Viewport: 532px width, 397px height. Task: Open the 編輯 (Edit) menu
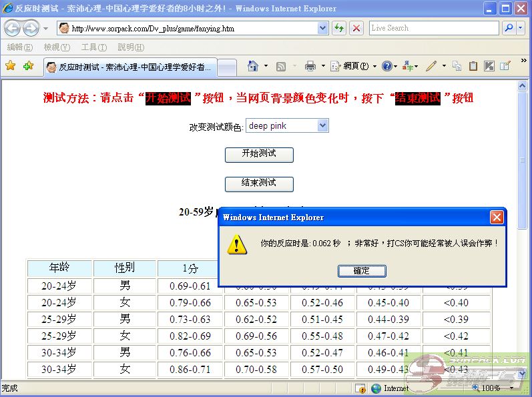click(x=19, y=47)
